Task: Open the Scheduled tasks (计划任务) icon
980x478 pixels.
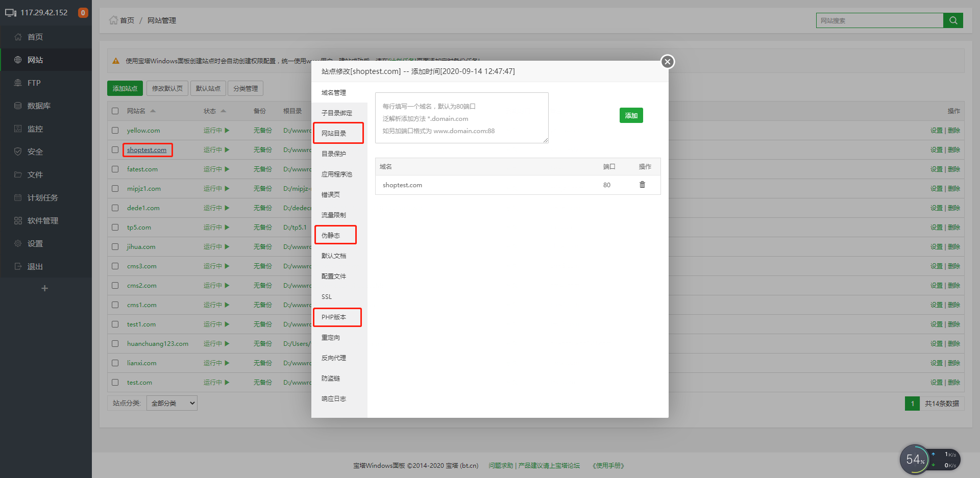Action: click(18, 197)
